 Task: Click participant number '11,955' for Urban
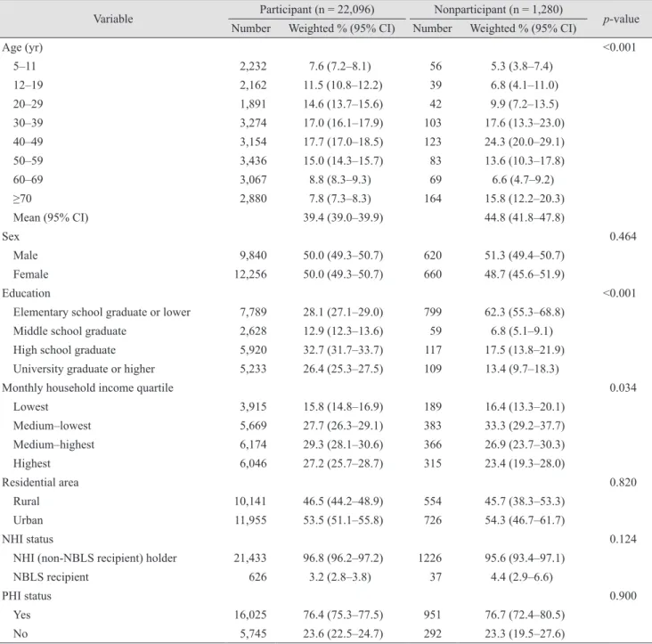pos(250,520)
